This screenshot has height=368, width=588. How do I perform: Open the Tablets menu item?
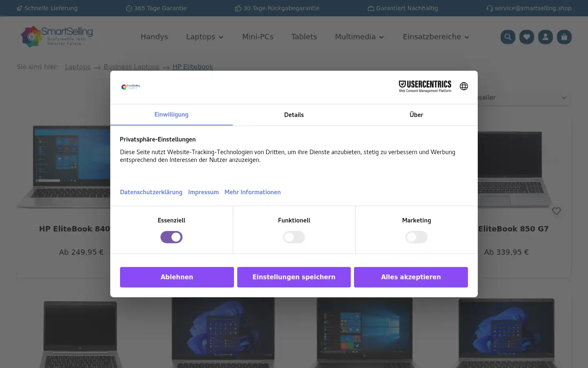[304, 37]
